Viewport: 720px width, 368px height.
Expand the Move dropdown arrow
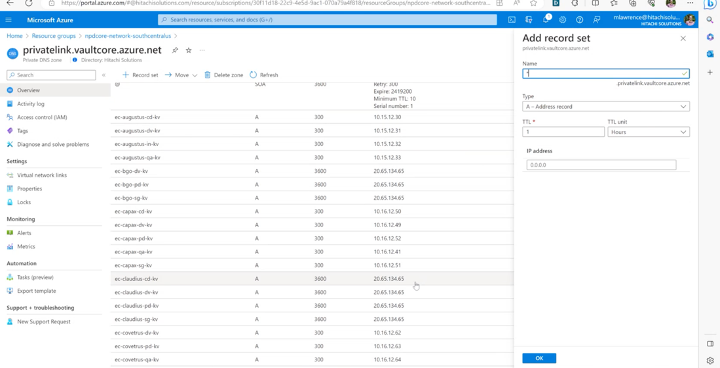tap(195, 75)
